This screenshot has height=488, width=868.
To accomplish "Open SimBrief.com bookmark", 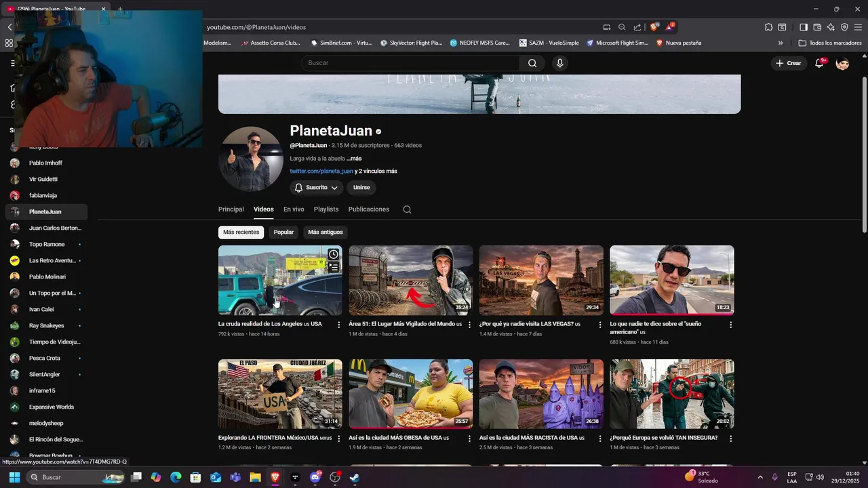I will [341, 43].
